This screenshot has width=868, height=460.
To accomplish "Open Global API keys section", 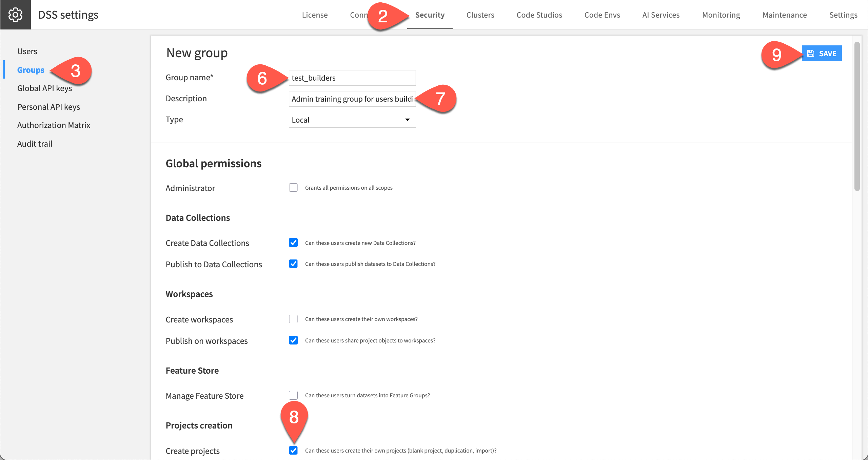I will click(x=44, y=88).
